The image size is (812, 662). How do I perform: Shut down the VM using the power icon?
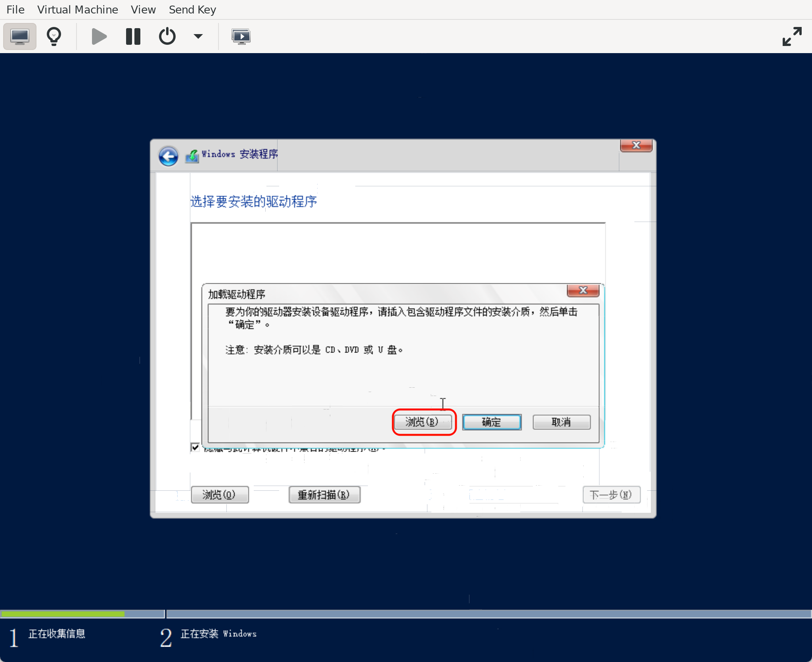coord(167,36)
